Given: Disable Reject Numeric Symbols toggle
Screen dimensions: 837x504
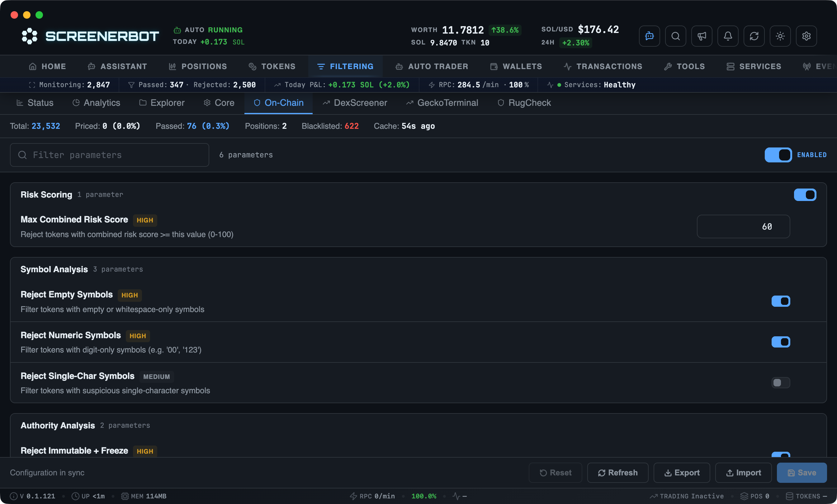Looking at the screenshot, I should [x=781, y=342].
